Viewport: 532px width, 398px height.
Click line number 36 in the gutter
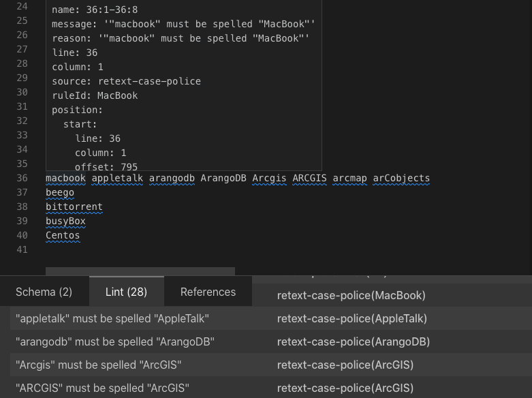(22, 178)
